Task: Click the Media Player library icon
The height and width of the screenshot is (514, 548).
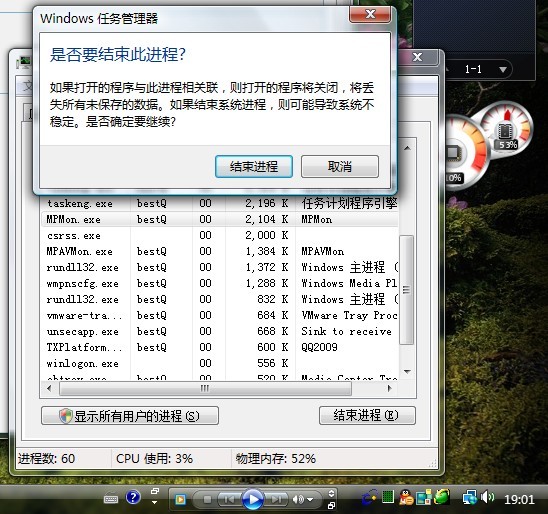Action: point(180,500)
